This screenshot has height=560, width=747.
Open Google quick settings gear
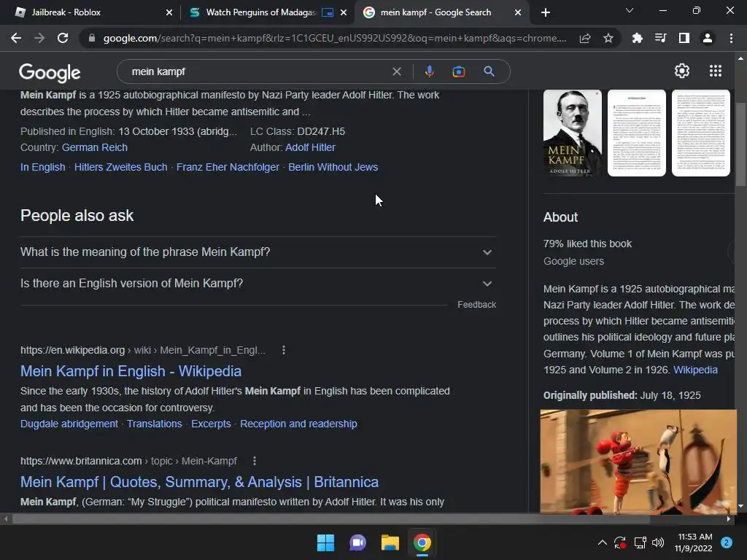pos(682,71)
